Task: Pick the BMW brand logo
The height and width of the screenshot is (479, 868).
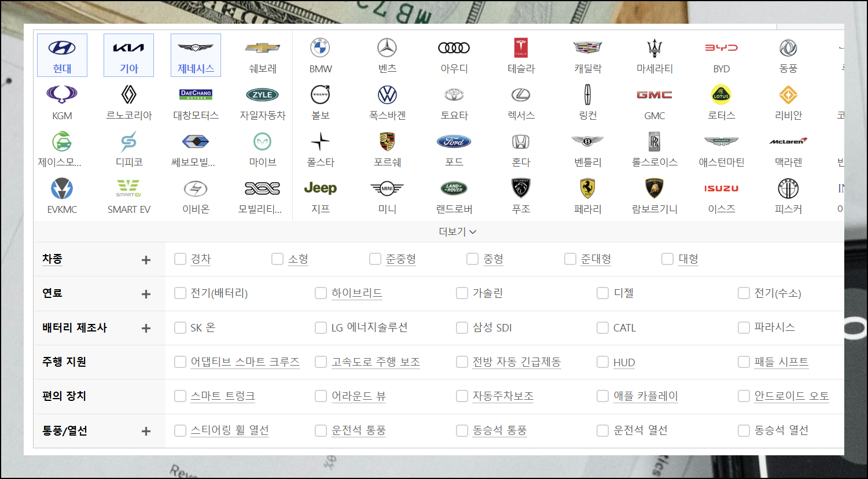Action: 320,48
